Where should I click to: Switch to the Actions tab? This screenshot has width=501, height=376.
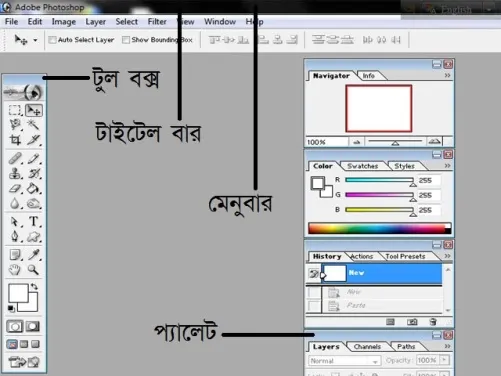[x=362, y=256]
